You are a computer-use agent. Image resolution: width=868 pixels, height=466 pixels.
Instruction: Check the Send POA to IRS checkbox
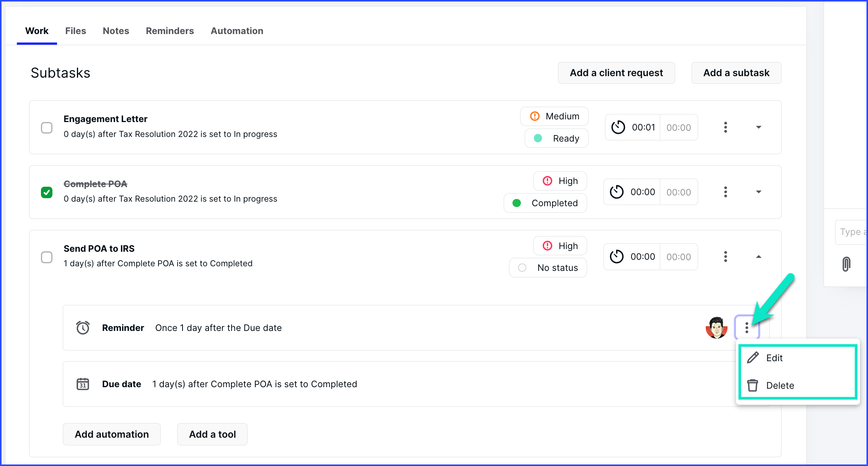pos(47,257)
